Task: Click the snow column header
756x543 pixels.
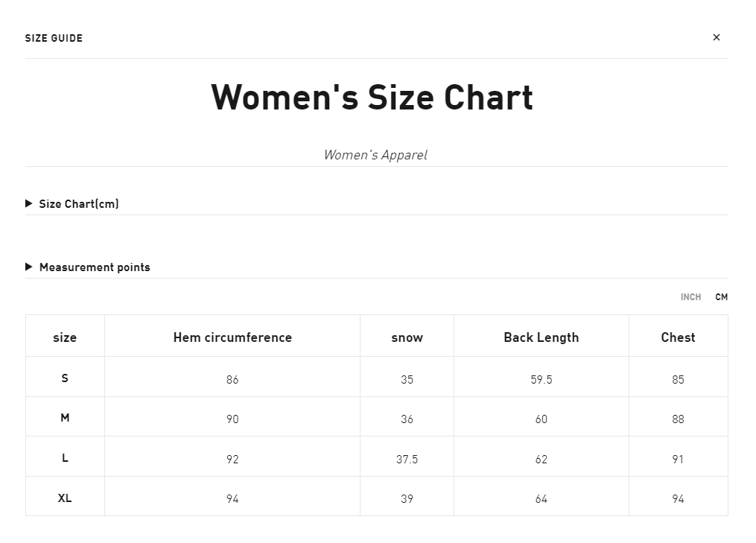Action: click(407, 337)
